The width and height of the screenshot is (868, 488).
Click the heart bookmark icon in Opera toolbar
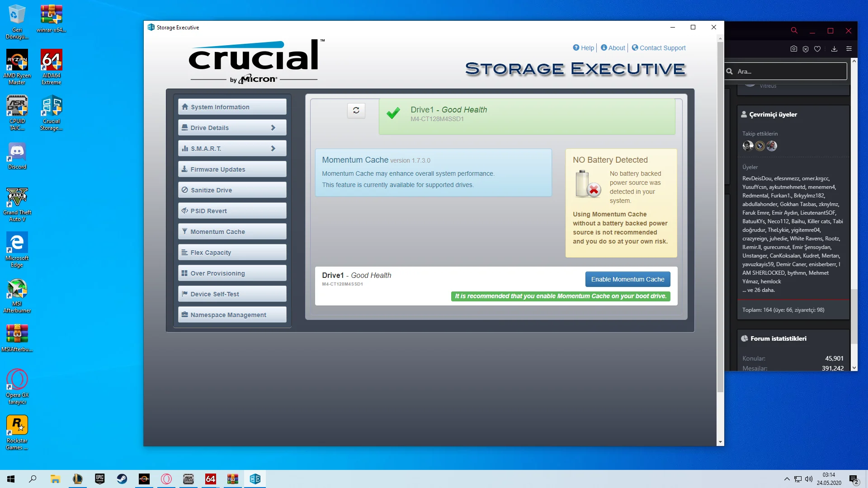817,49
